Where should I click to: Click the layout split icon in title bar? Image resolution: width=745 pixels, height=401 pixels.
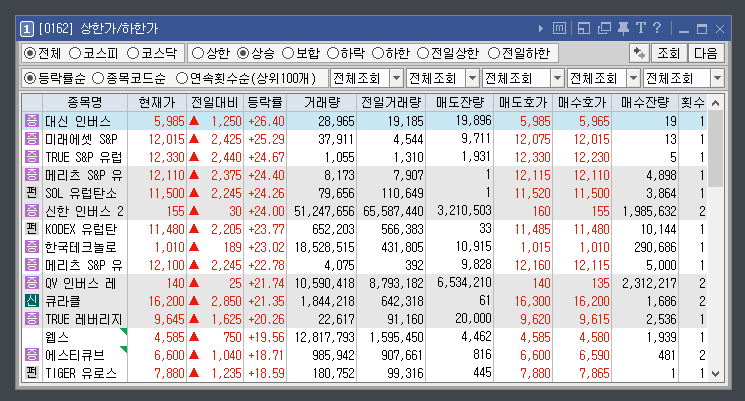(x=584, y=29)
